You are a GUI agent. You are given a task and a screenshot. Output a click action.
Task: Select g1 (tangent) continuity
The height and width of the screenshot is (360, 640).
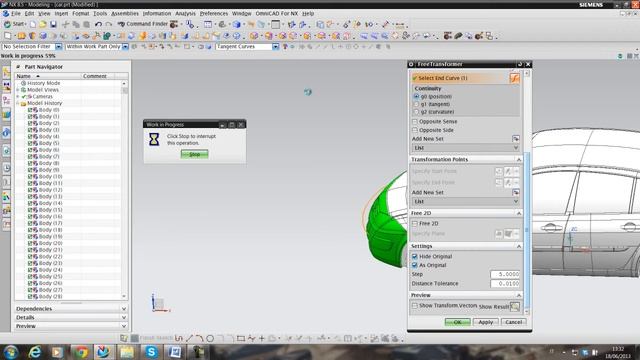pyautogui.click(x=416, y=104)
